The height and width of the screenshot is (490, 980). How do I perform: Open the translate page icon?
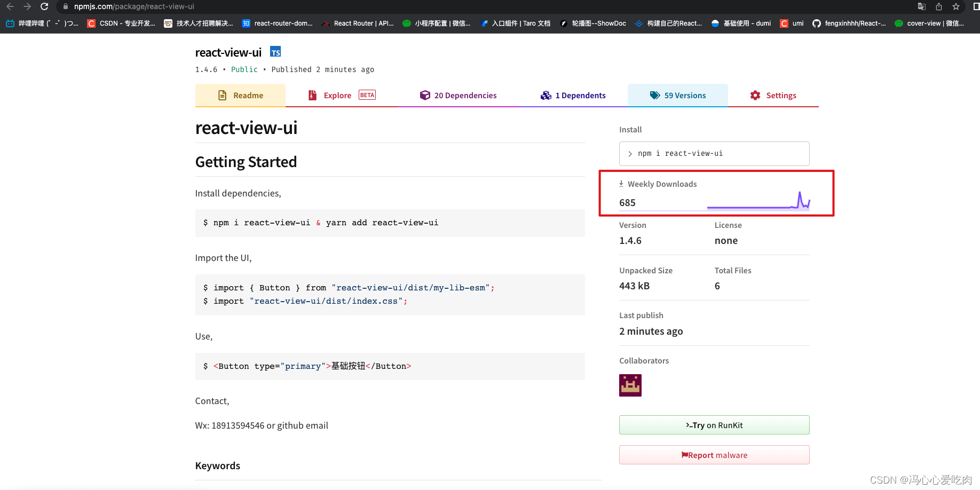click(921, 6)
